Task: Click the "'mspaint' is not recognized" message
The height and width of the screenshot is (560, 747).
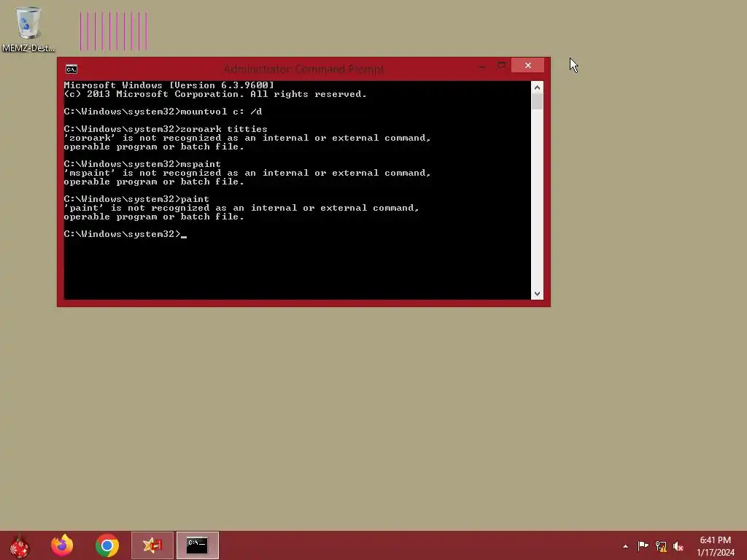Action: 247,177
